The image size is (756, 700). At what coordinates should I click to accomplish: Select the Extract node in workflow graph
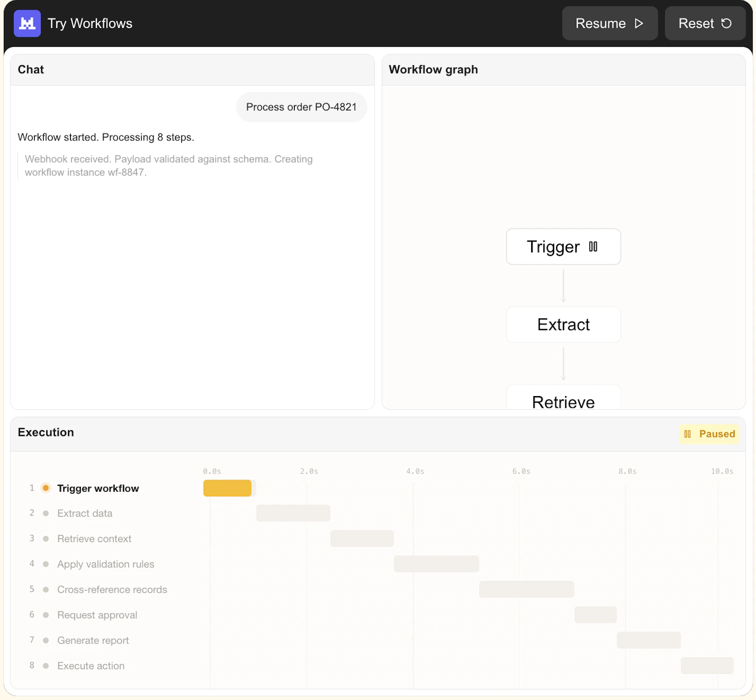(x=563, y=325)
